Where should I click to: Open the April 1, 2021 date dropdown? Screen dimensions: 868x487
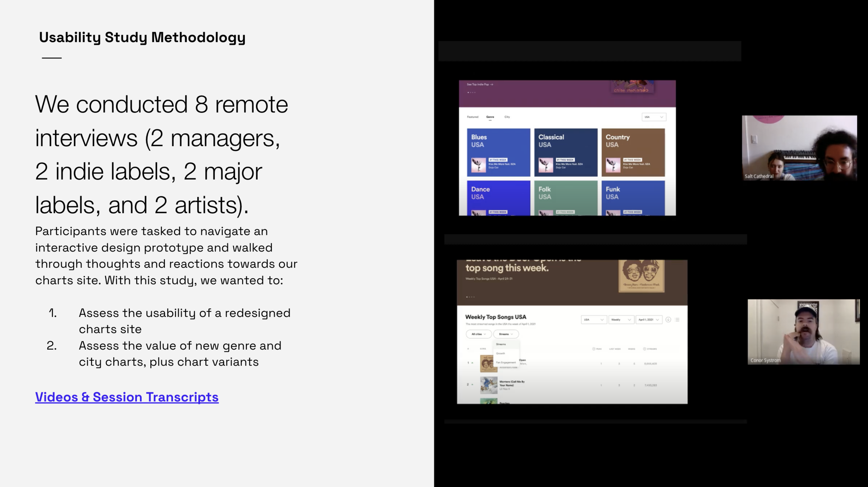(x=648, y=319)
